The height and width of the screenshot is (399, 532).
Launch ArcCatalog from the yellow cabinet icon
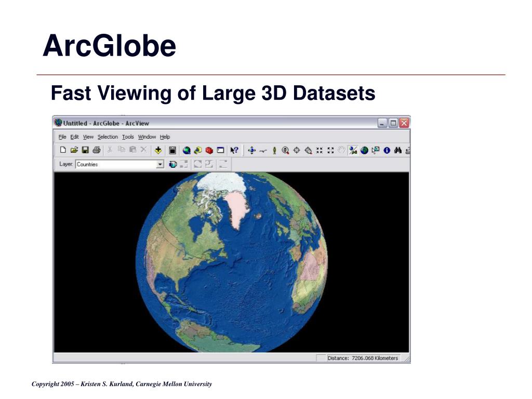pos(198,150)
